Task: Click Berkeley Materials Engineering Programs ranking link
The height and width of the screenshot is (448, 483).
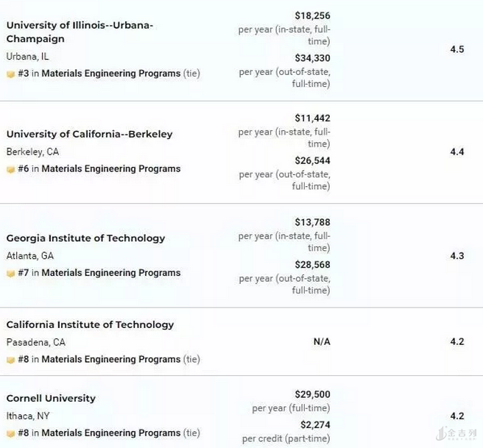Action: click(x=110, y=168)
